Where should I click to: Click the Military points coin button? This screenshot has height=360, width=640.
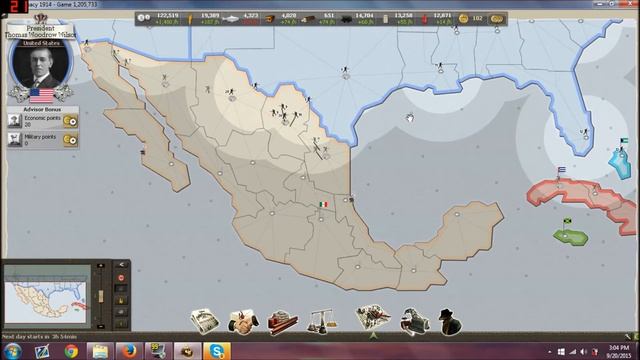pos(70,140)
